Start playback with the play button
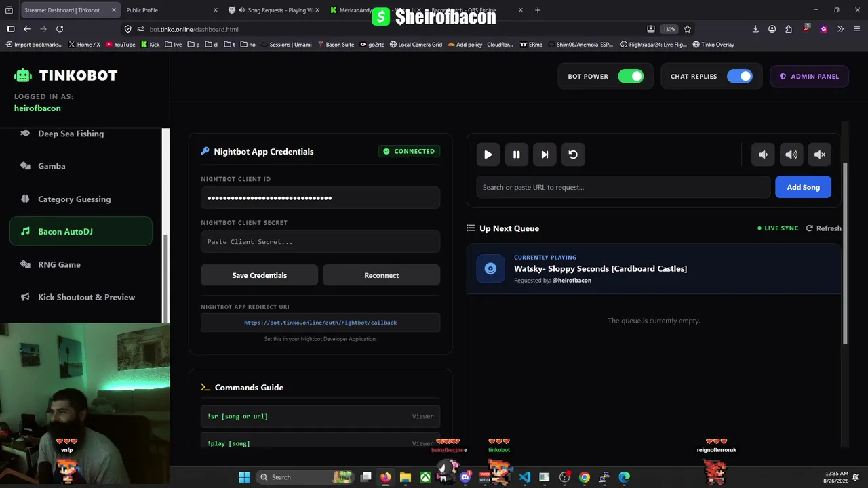Viewport: 868px width, 488px height. [488, 155]
